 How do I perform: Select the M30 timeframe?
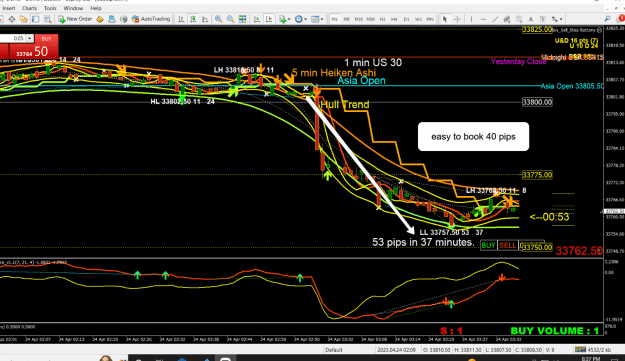(370, 19)
